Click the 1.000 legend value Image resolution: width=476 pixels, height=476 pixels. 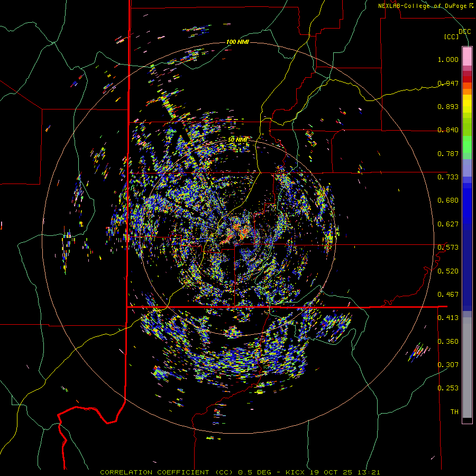pos(448,59)
